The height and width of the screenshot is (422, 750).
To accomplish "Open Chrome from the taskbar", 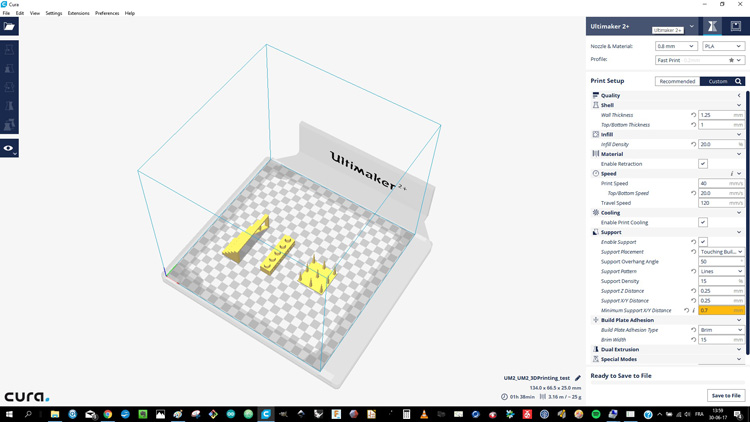I will (x=108, y=414).
